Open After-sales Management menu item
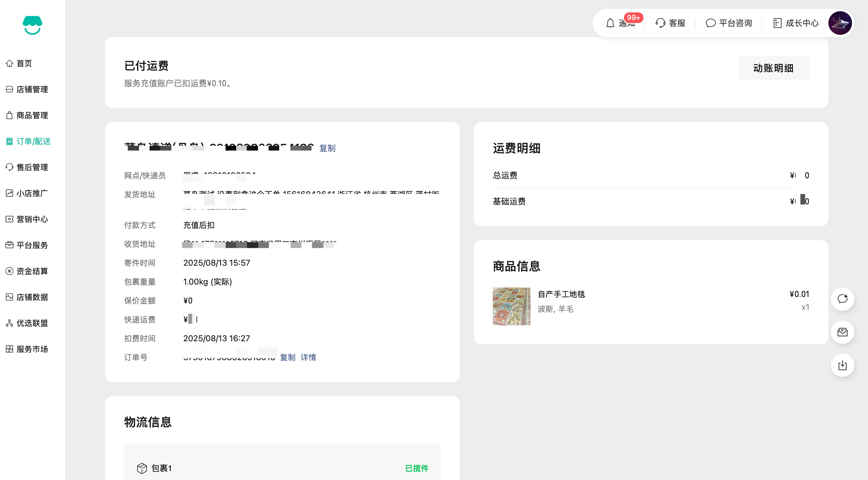This screenshot has width=868, height=480. click(x=32, y=167)
